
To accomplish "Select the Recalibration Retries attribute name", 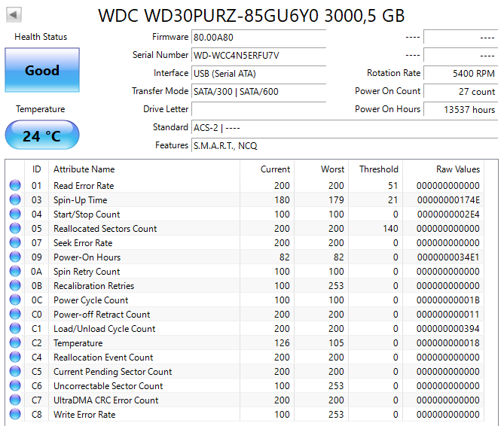I will pos(94,286).
